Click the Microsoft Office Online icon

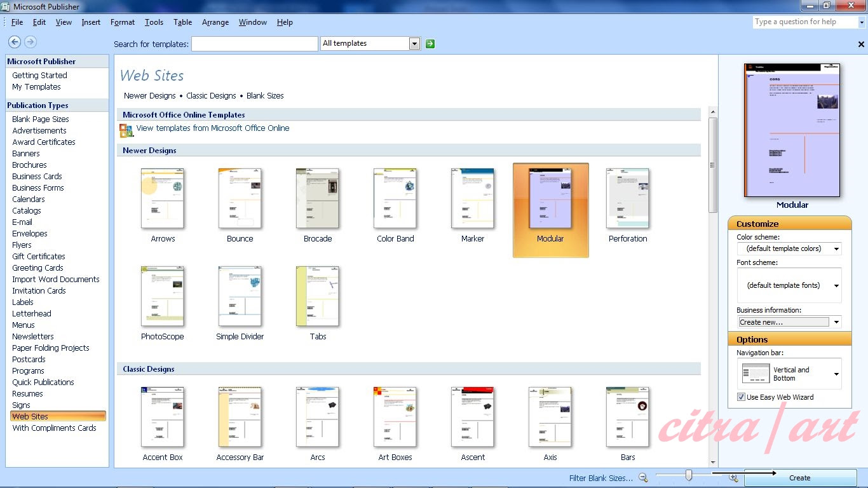click(126, 130)
